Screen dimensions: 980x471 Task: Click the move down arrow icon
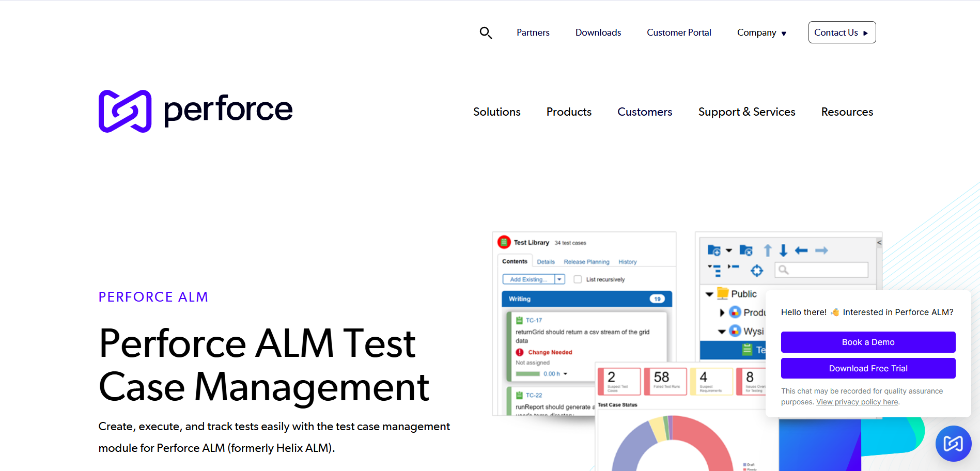pyautogui.click(x=783, y=250)
